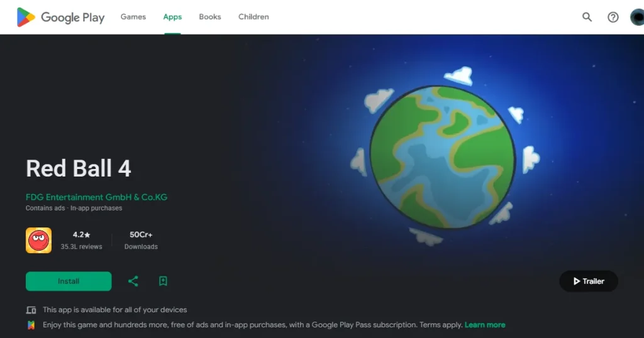Click the 35.3L reviews label
The width and height of the screenshot is (644, 338).
click(x=81, y=246)
